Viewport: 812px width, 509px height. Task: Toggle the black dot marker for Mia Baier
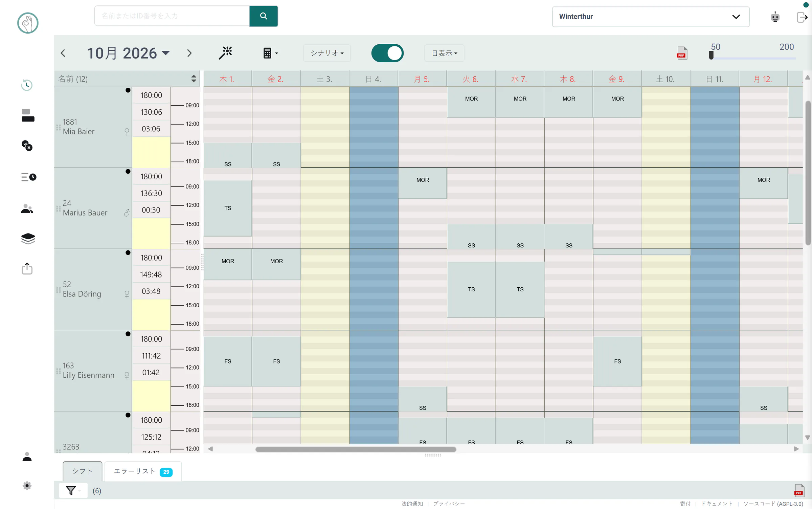128,90
